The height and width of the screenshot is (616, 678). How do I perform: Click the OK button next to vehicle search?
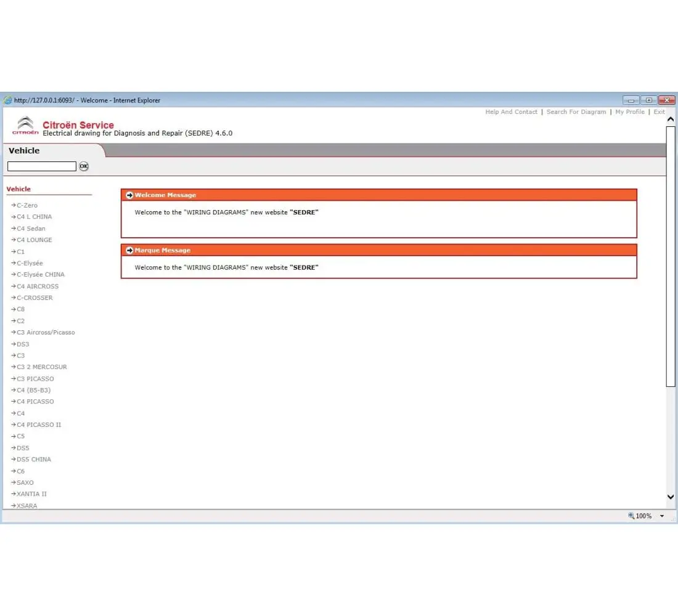click(84, 166)
